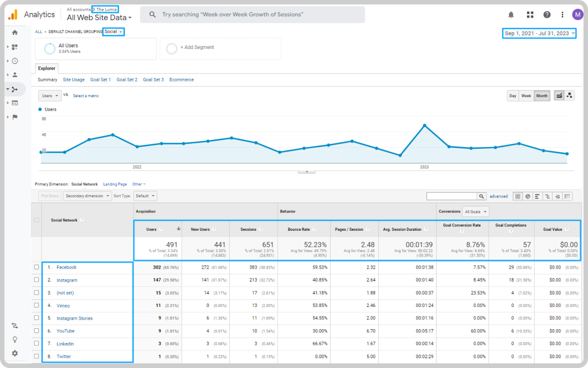This screenshot has height=368, width=588.
Task: Open the Site Usage tab
Action: tap(73, 80)
